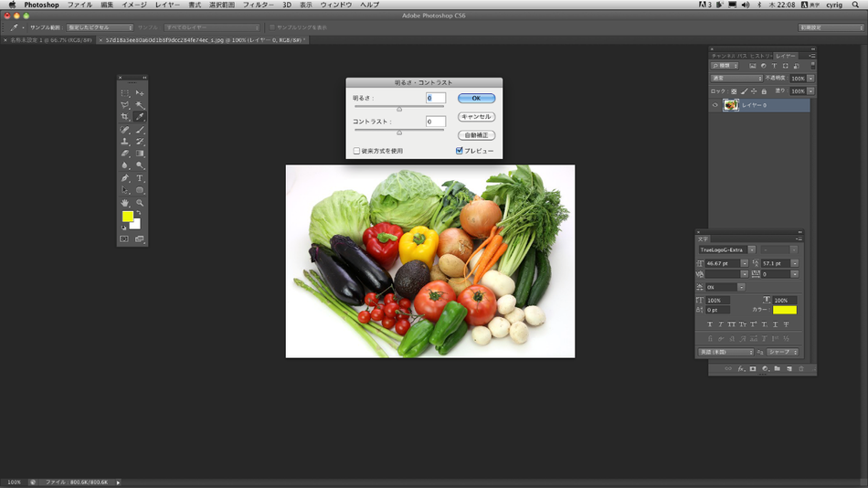This screenshot has width=868, height=488.
Task: Select the Hand tool
Action: tap(125, 203)
